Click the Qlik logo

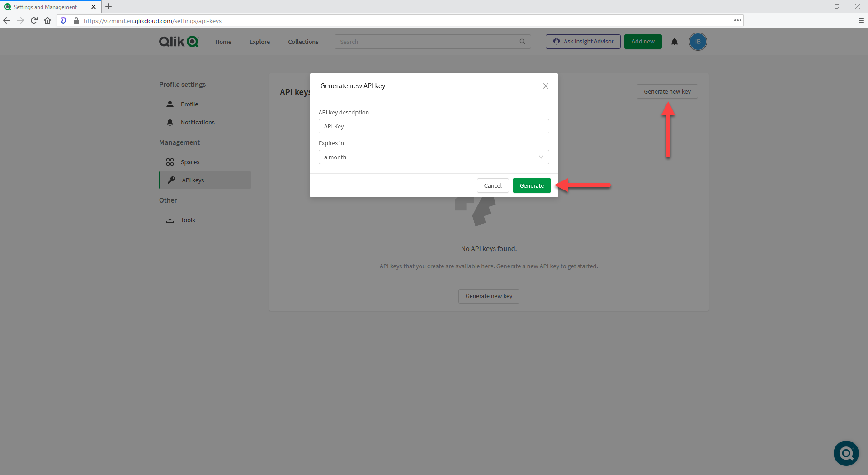[179, 42]
